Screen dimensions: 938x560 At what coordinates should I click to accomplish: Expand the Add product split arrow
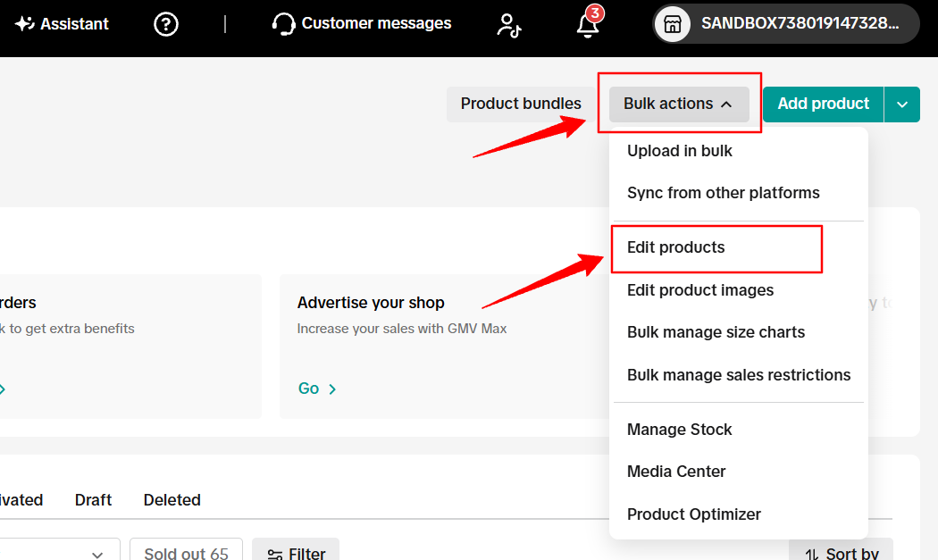coord(902,104)
